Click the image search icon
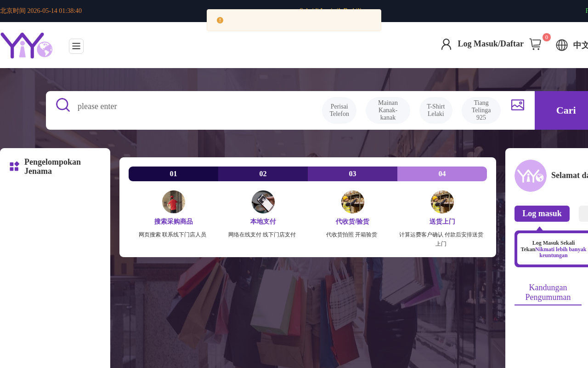Screen dimensions: 588x368 (x=518, y=105)
